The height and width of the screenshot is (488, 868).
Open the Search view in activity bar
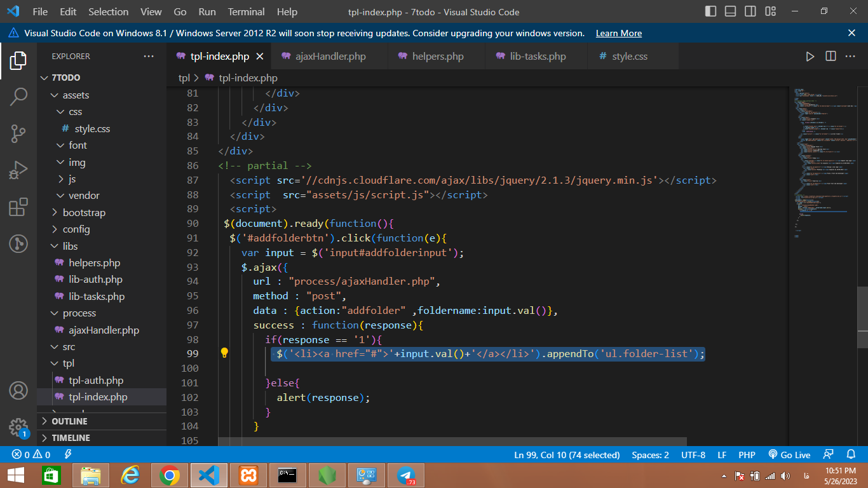pyautogui.click(x=18, y=97)
